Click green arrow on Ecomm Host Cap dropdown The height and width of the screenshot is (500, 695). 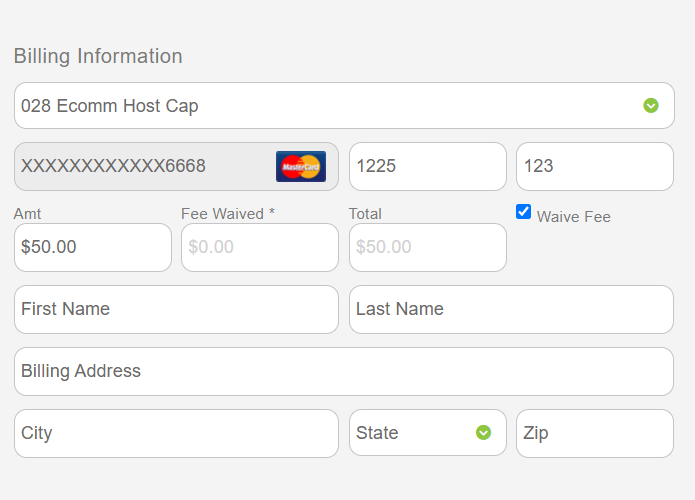tap(651, 105)
